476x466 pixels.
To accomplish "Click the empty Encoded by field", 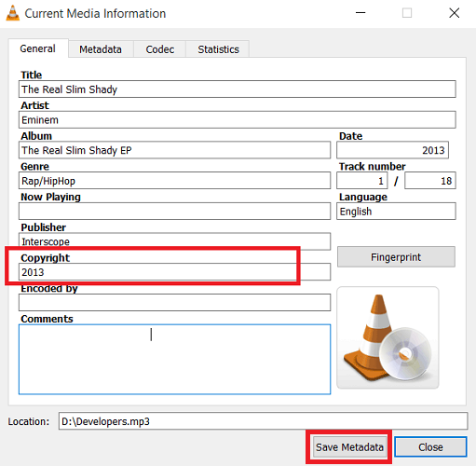I will (174, 303).
